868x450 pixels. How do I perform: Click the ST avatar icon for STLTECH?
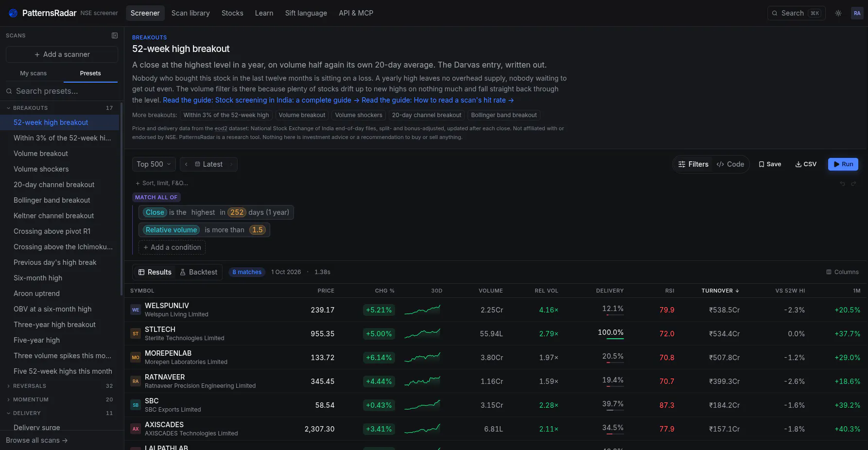[x=136, y=333]
